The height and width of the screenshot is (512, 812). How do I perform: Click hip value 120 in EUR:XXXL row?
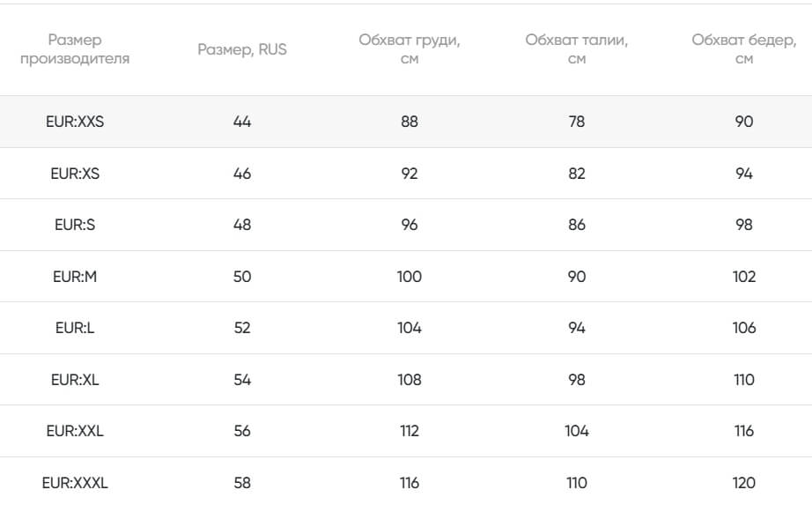click(x=744, y=483)
